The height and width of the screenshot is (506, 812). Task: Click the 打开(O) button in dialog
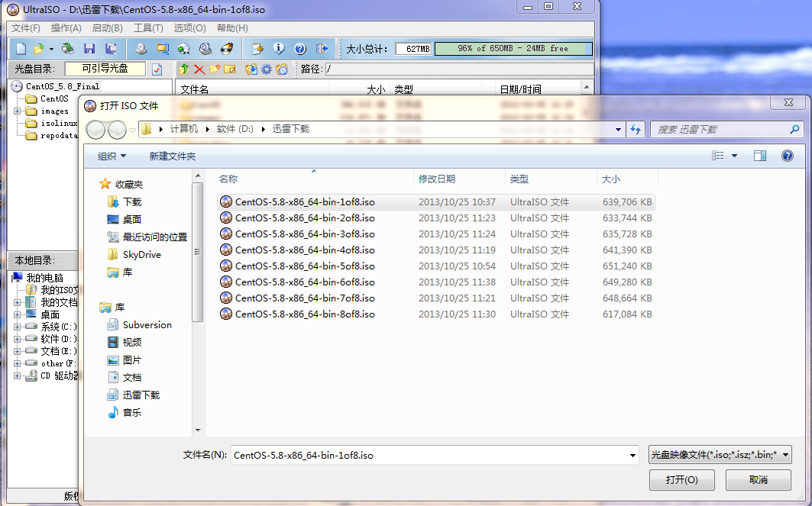[x=682, y=480]
